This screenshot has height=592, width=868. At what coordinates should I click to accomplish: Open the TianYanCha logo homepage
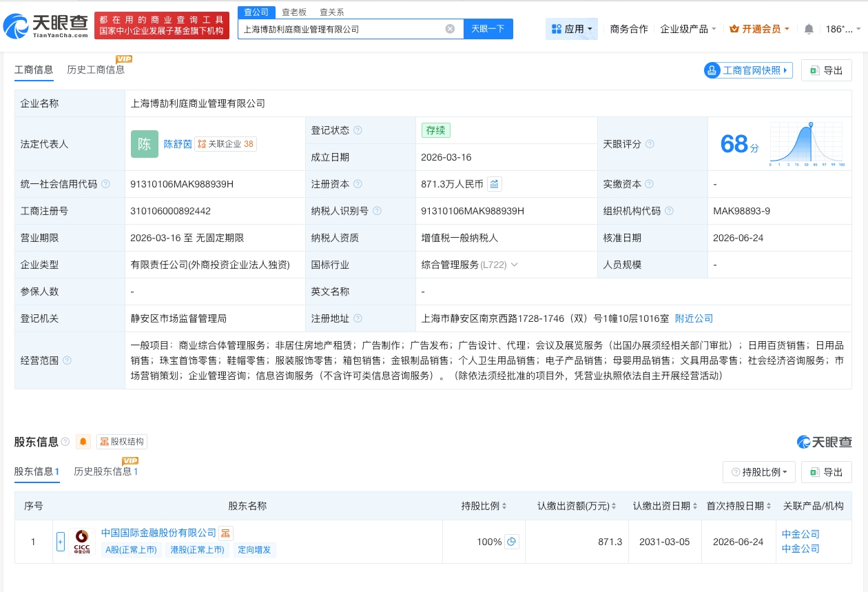coord(46,25)
